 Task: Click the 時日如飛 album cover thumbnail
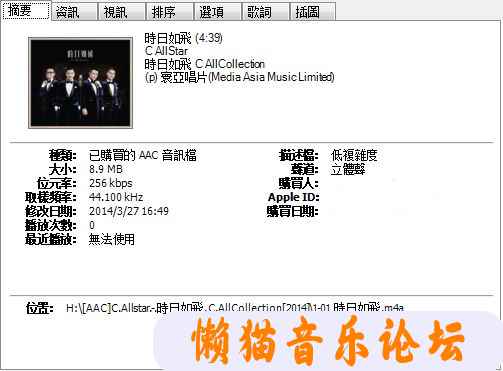point(81,83)
